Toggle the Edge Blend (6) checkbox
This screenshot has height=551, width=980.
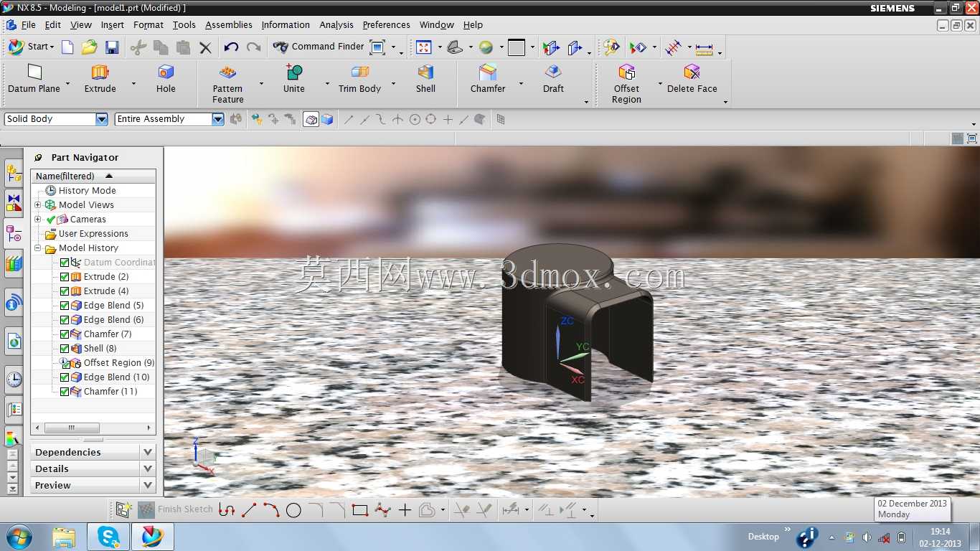coord(65,320)
